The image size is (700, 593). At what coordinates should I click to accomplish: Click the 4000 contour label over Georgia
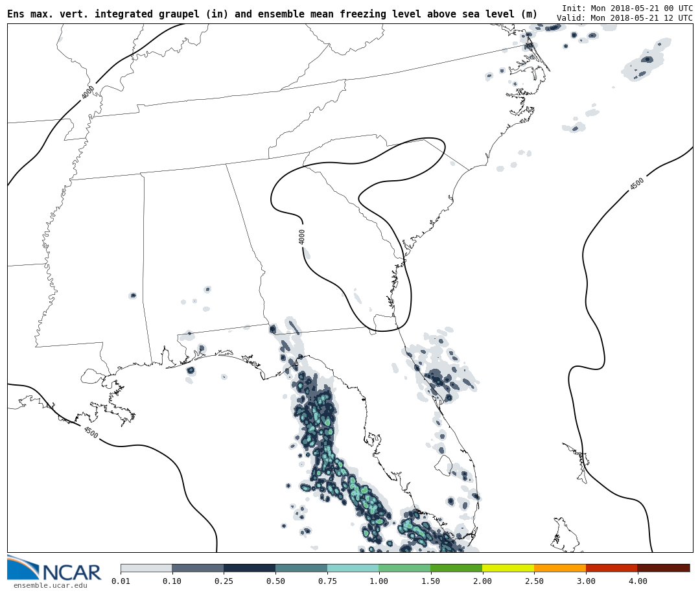[x=302, y=237]
